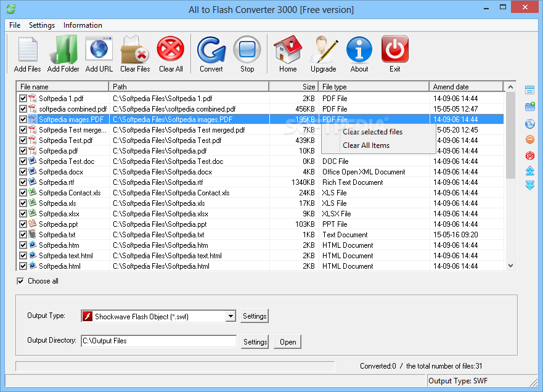Uncheck Softpedia 1.pdf checkbox
The width and height of the screenshot is (543, 392).
coord(23,99)
